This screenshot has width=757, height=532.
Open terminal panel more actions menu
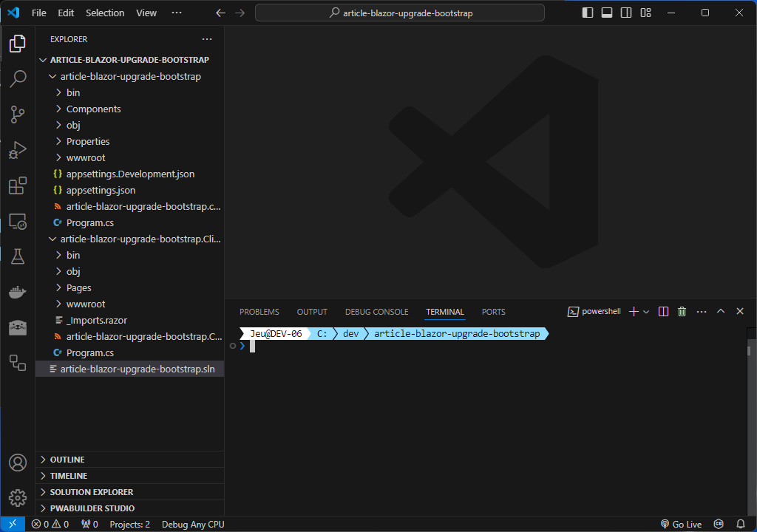point(702,312)
